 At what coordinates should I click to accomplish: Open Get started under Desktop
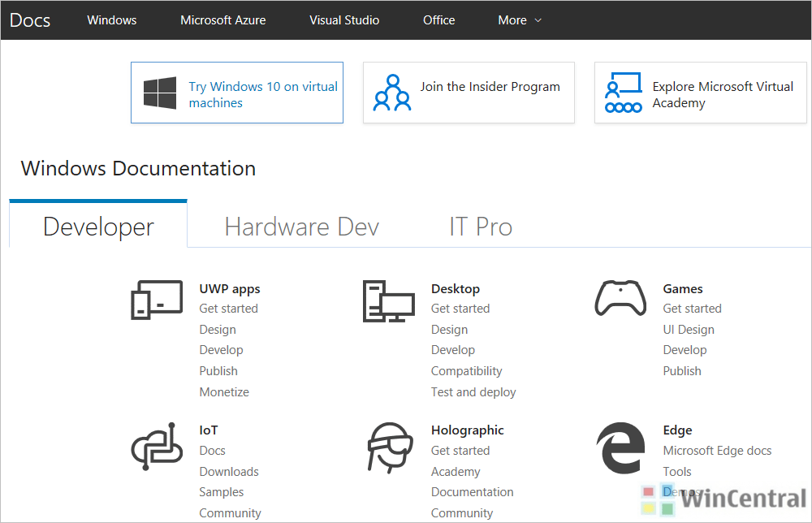pyautogui.click(x=460, y=309)
